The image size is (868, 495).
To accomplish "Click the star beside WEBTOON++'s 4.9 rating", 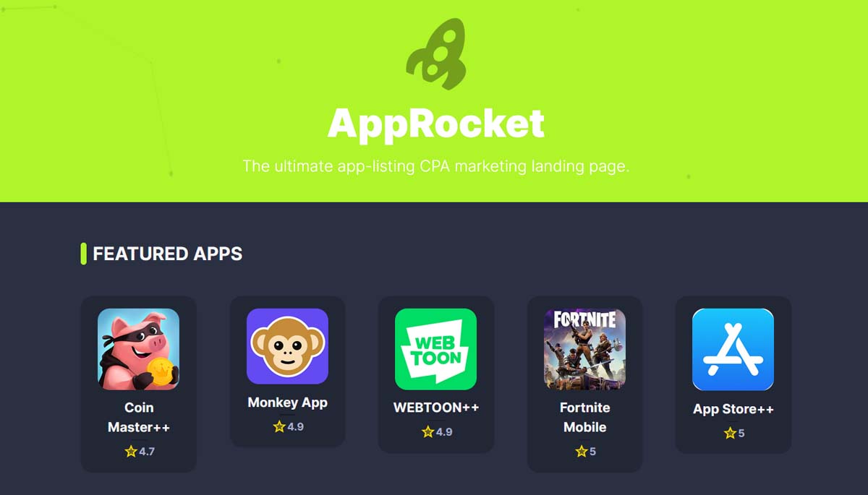I will coord(427,432).
